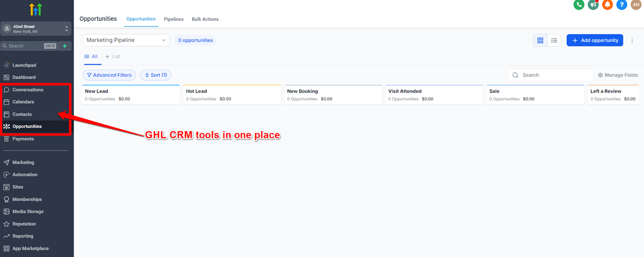
Task: Open the orange notifications bell
Action: coord(607,5)
